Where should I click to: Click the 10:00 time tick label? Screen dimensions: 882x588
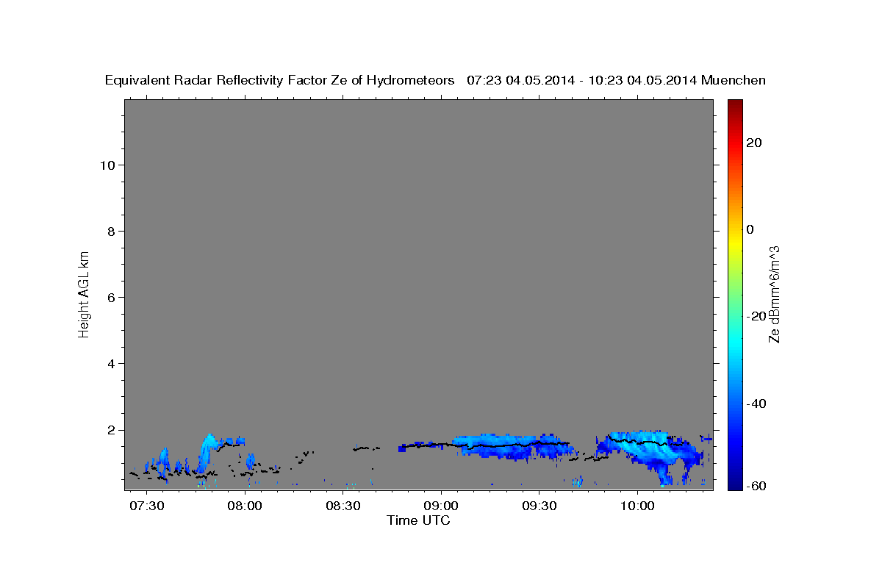coord(637,506)
